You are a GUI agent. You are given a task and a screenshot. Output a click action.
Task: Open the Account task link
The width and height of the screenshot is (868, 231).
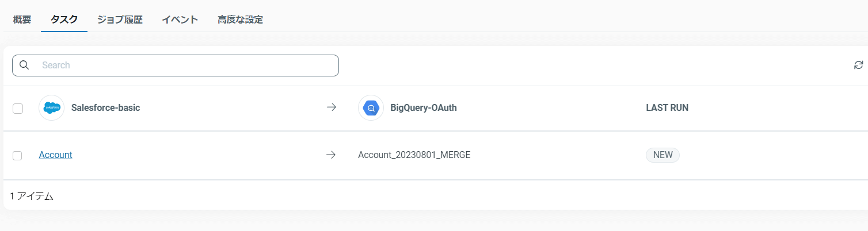55,155
